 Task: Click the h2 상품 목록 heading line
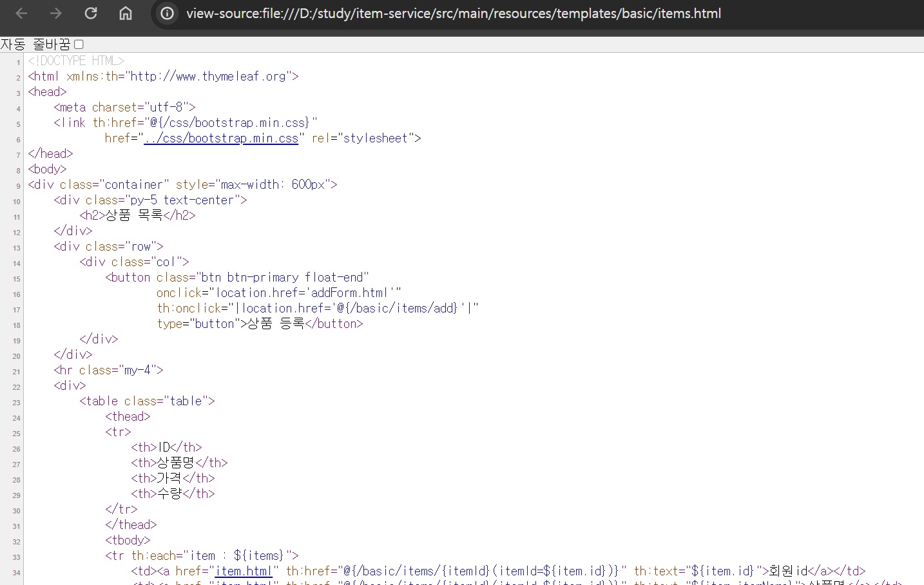click(137, 216)
